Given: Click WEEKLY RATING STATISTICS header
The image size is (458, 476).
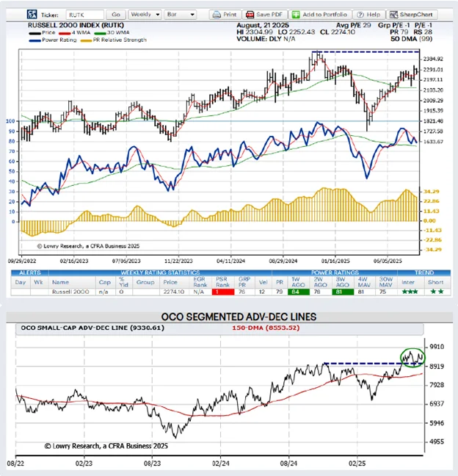Looking at the screenshot, I should tap(160, 273).
